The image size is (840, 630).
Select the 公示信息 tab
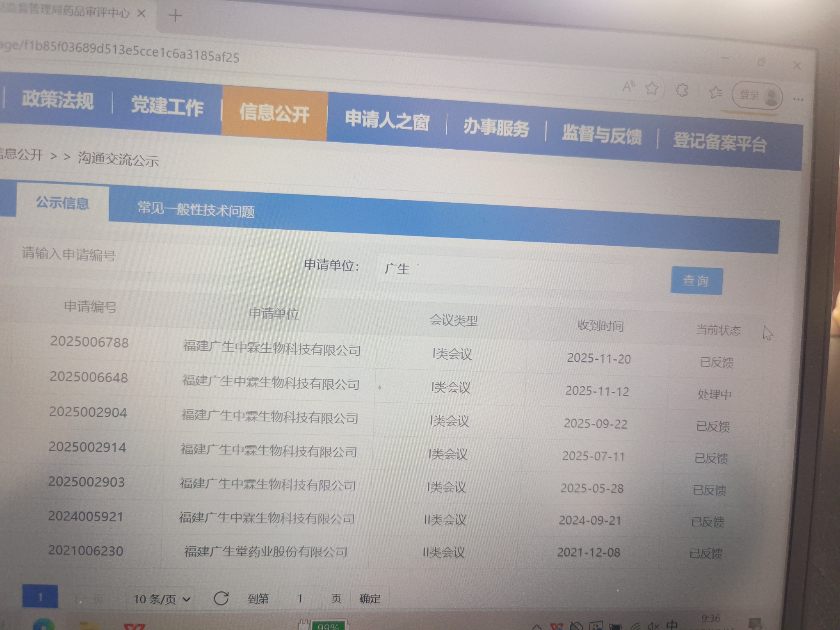62,203
